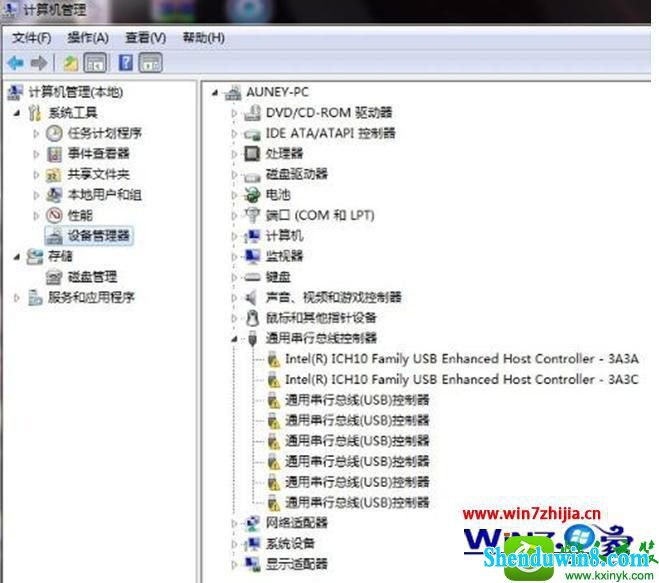Click the 性能 icon
Screen dimensions: 659x583
[x=54, y=215]
